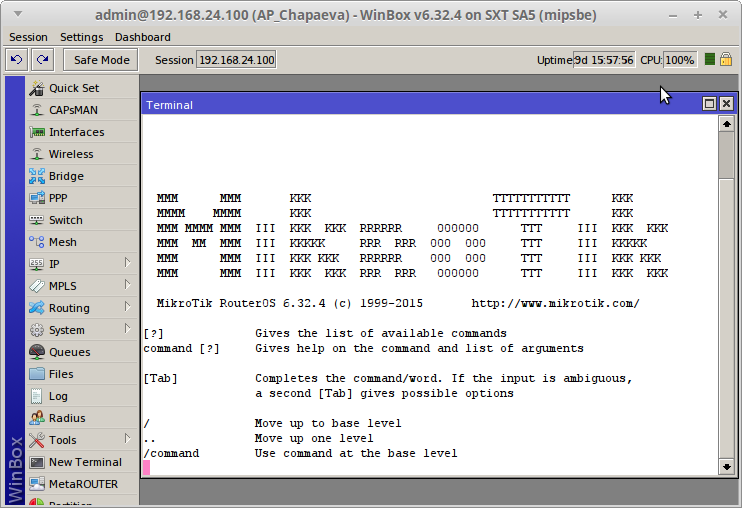Click the http://www.mikrotik.com/ text

point(555,303)
